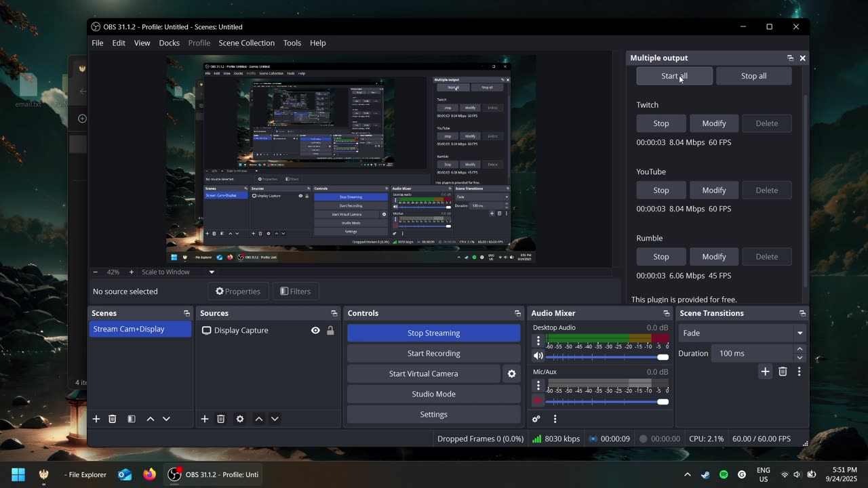Float the Controls dock
Screen dimensions: 868x488
click(x=517, y=313)
